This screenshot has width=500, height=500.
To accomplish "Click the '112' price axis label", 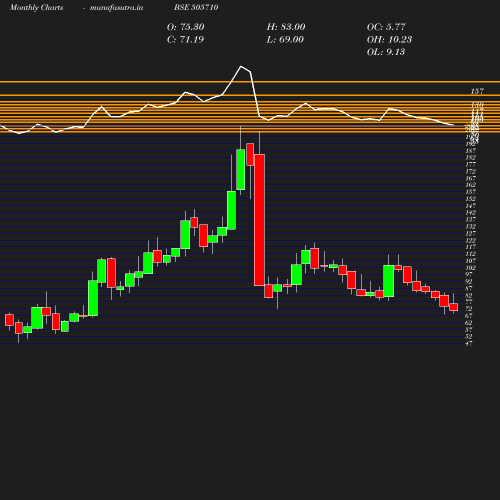I will tap(471, 254).
